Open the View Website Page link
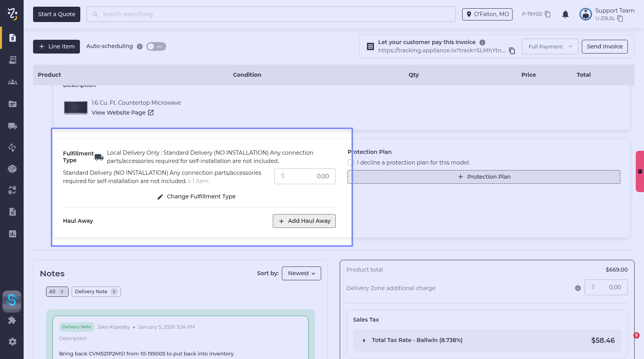 (122, 113)
